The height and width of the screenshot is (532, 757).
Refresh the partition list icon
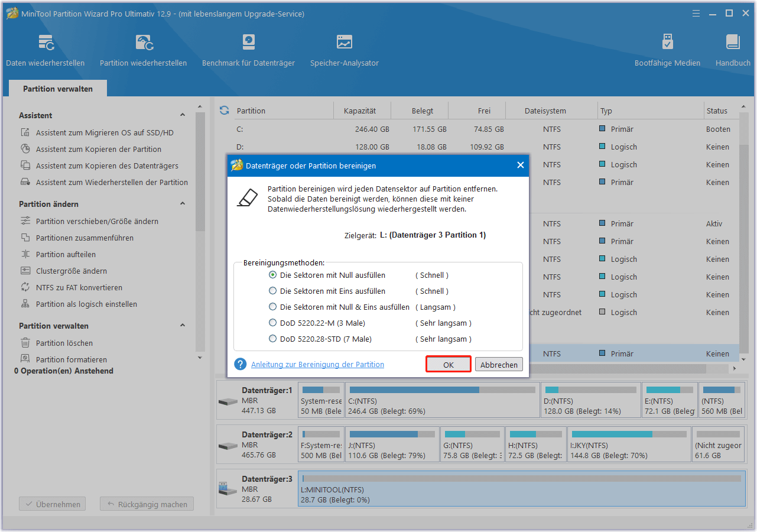(x=224, y=111)
